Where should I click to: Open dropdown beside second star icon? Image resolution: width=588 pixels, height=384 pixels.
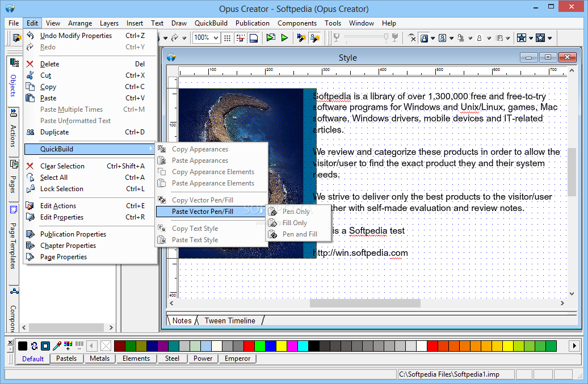[x=550, y=38]
